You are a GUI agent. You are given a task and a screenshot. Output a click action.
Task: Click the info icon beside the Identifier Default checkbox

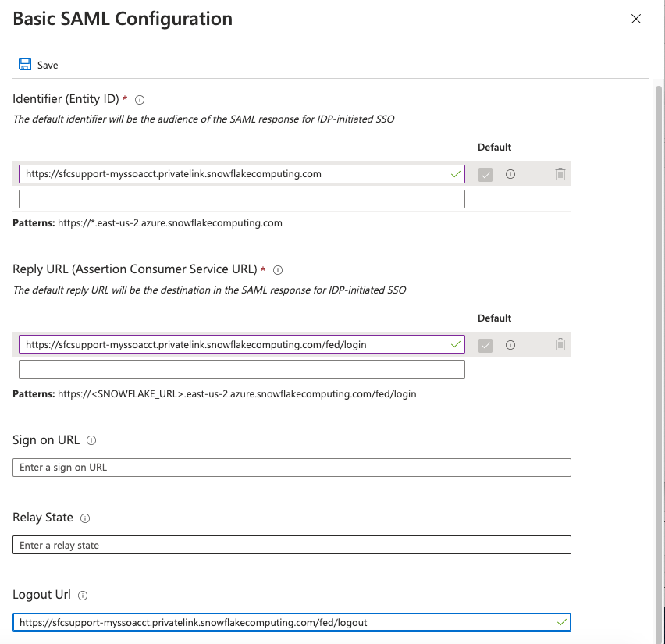[510, 173]
